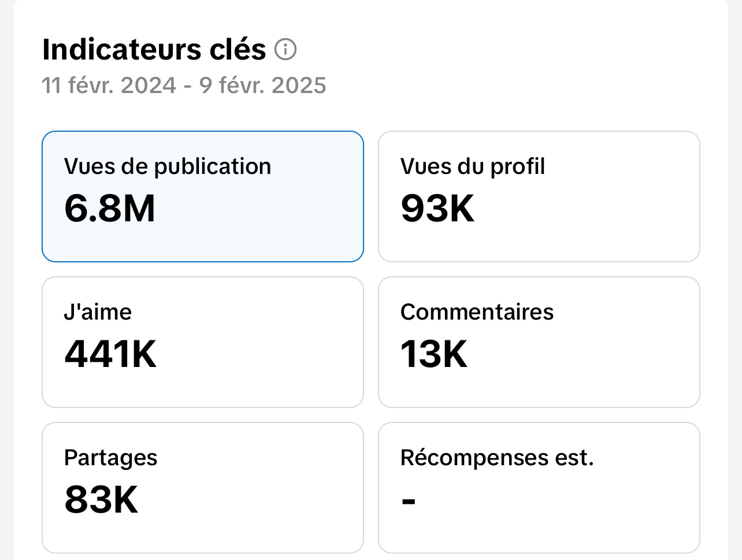742x560 pixels.
Task: Open the Commentaires metric card
Action: [539, 342]
